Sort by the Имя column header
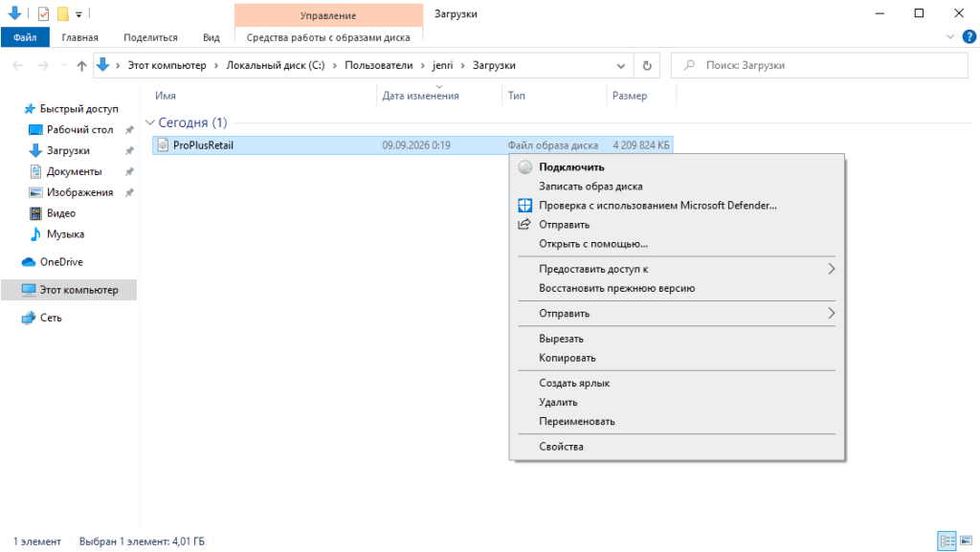The width and height of the screenshot is (980, 552). (x=166, y=96)
